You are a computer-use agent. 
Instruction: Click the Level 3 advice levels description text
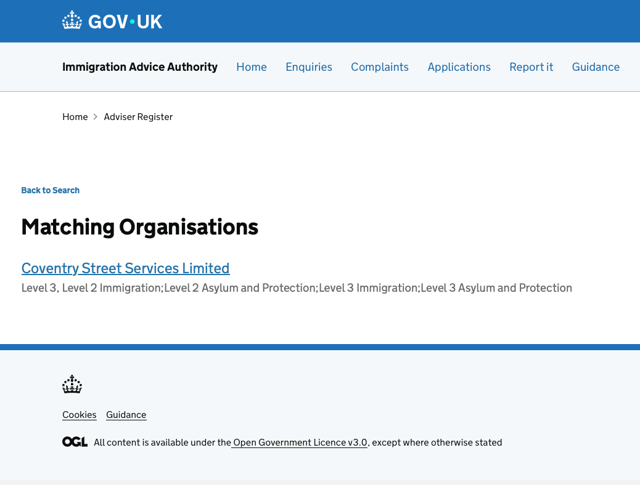coord(297,288)
